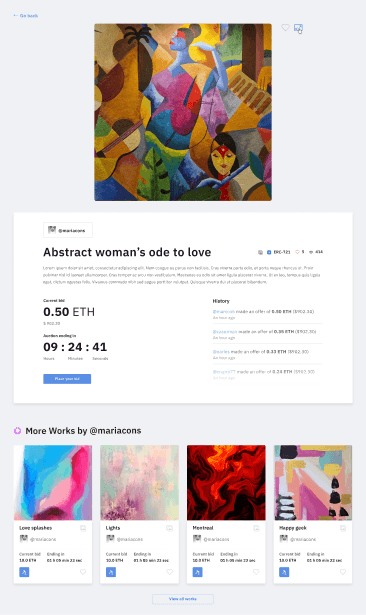366x615 pixels.
Task: Toggle the heart on the Happy geek card
Action: 343,572
